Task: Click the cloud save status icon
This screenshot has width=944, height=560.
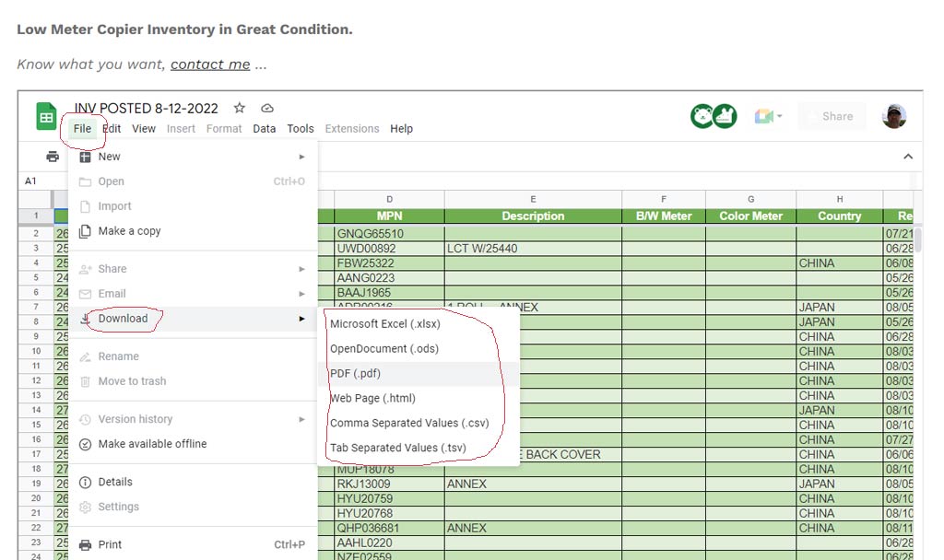Action: (x=267, y=108)
